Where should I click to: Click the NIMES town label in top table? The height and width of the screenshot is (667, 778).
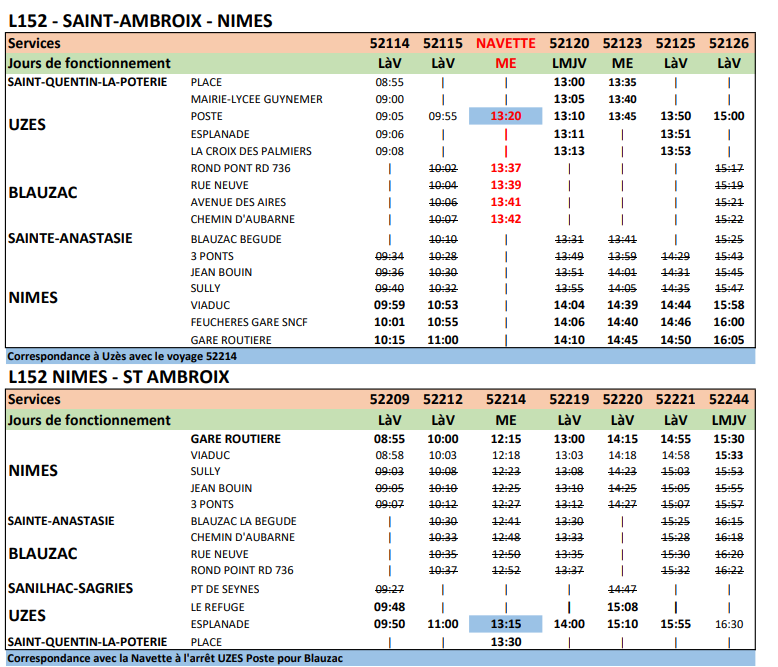[x=33, y=297]
